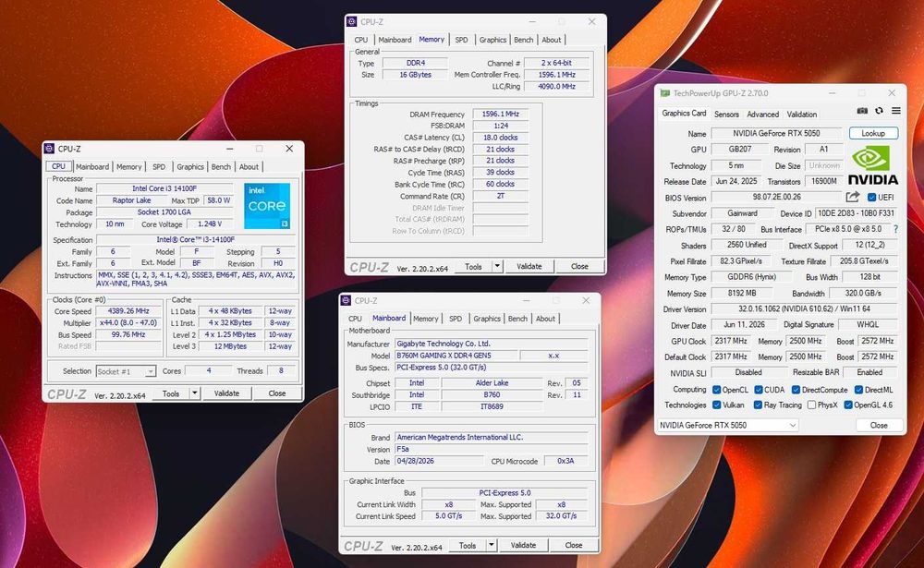Viewport: 924px width, 568px height.
Task: Click the 8192 MB memory size field
Action: pyautogui.click(x=742, y=293)
